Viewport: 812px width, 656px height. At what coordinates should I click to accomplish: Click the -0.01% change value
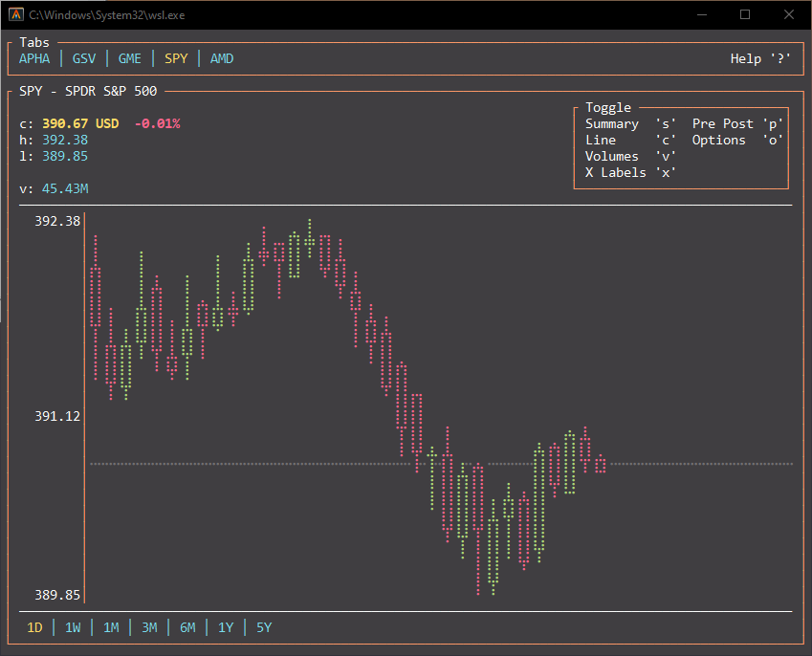(x=157, y=123)
